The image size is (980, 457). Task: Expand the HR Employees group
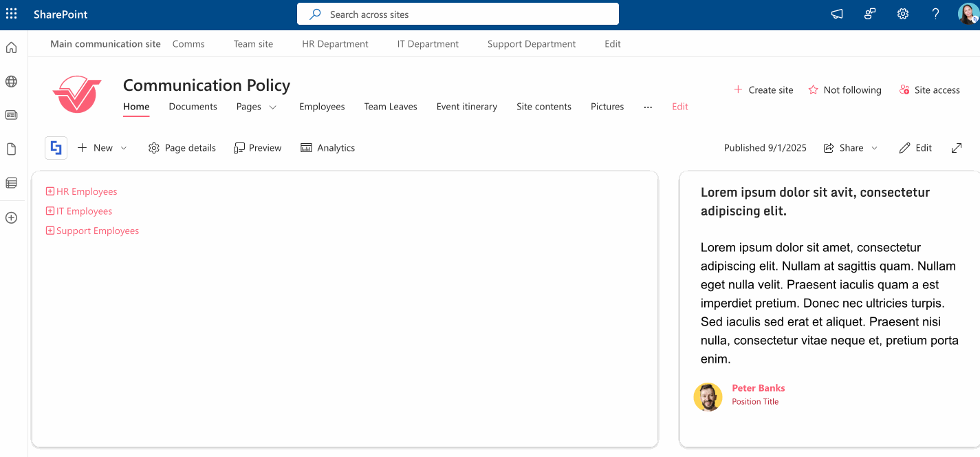click(x=50, y=191)
